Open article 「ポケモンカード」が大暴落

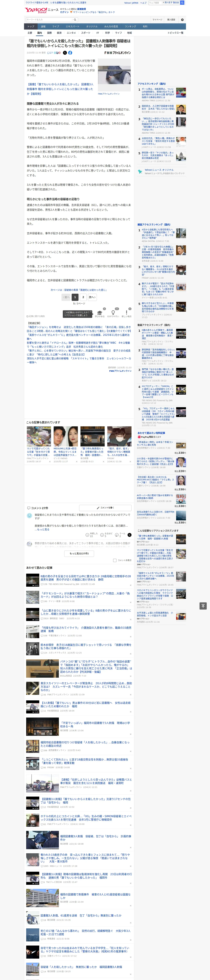[x=85, y=595]
